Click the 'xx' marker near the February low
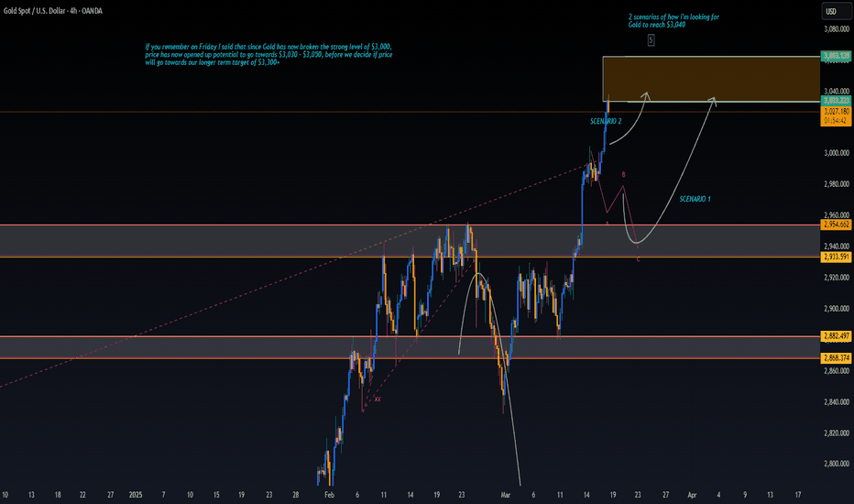 (378, 400)
